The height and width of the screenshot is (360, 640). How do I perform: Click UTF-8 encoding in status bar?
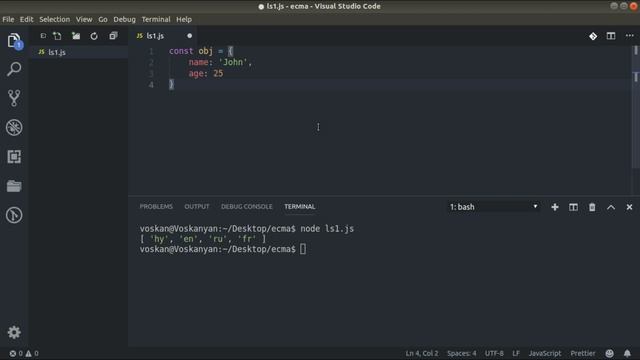pyautogui.click(x=494, y=353)
